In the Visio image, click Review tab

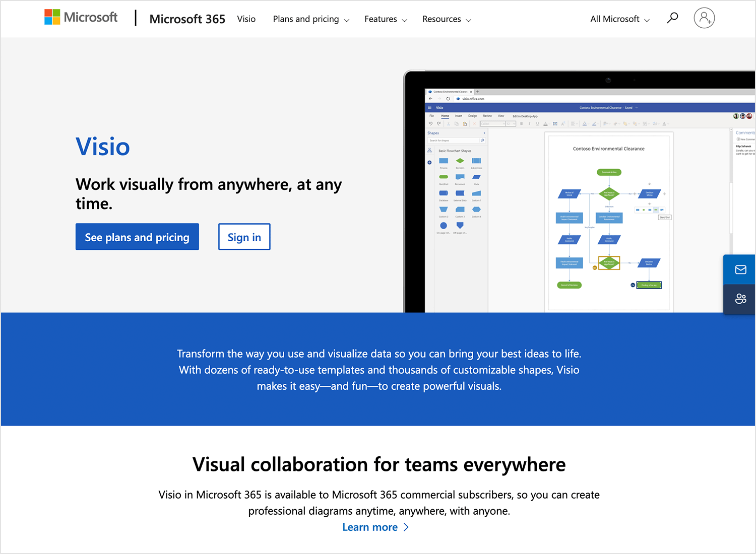(487, 116)
